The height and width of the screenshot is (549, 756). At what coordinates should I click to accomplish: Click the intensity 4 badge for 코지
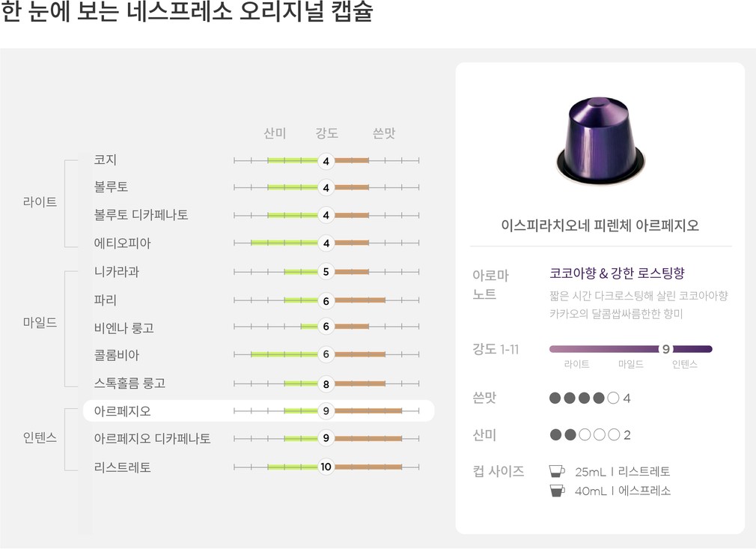click(x=326, y=160)
